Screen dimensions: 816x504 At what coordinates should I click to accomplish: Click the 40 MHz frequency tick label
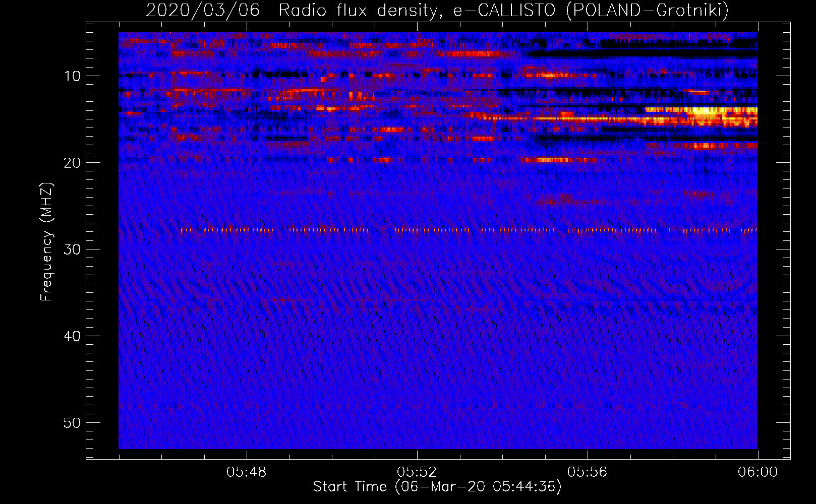pyautogui.click(x=73, y=336)
